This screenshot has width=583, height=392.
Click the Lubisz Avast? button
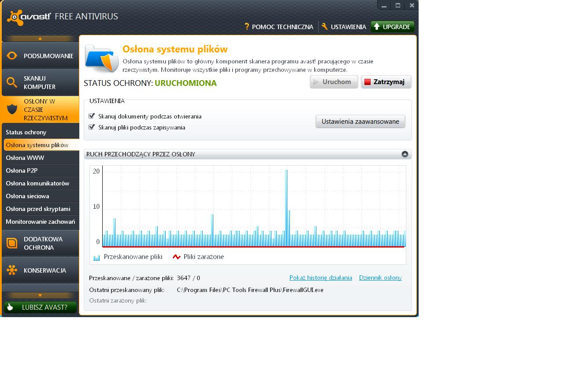pyautogui.click(x=40, y=307)
